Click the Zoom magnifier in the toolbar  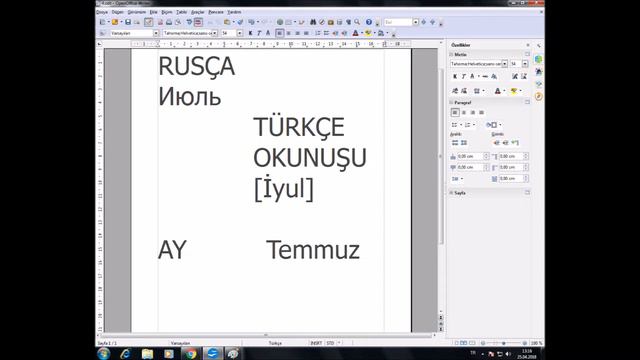pyautogui.click(x=357, y=22)
